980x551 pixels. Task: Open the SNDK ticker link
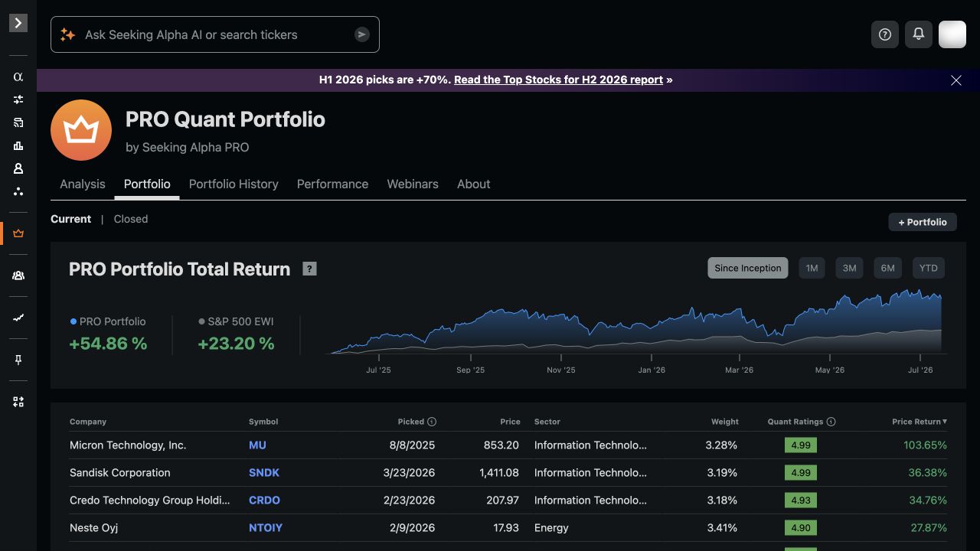pos(264,472)
